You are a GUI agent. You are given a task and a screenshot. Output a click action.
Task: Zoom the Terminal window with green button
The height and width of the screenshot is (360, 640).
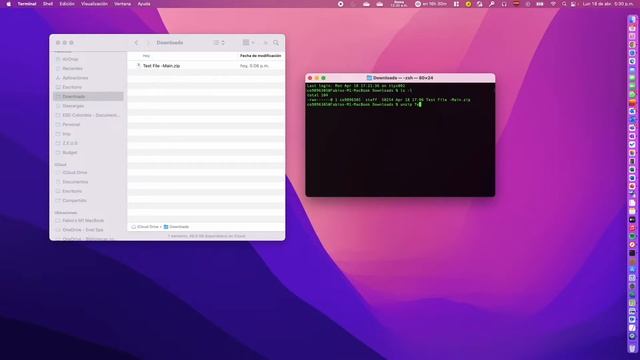coord(323,78)
